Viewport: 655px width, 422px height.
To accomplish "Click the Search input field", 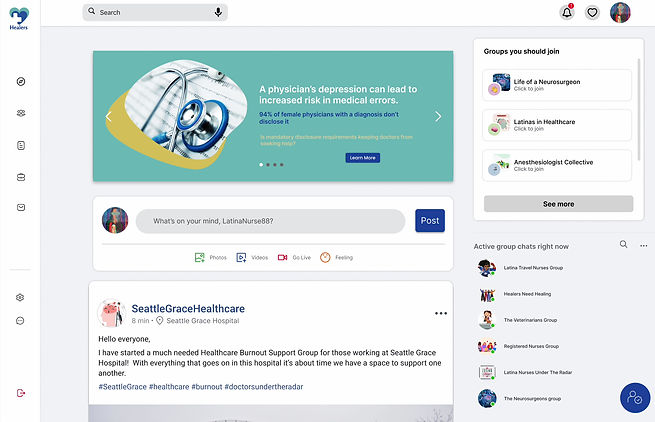I will pyautogui.click(x=155, y=13).
